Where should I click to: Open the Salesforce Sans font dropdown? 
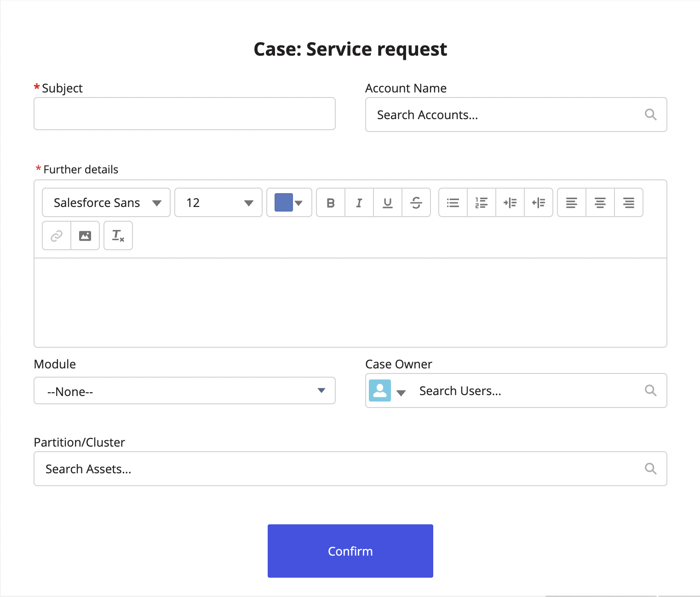pos(106,203)
